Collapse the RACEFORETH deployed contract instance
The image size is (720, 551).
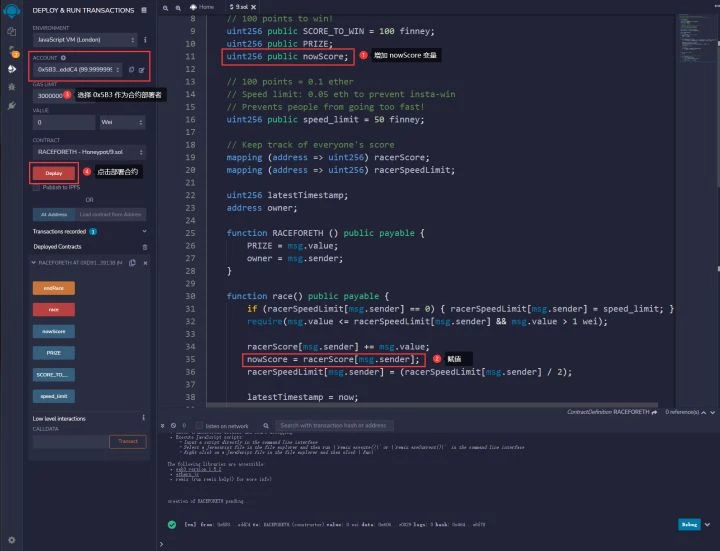tap(34, 263)
